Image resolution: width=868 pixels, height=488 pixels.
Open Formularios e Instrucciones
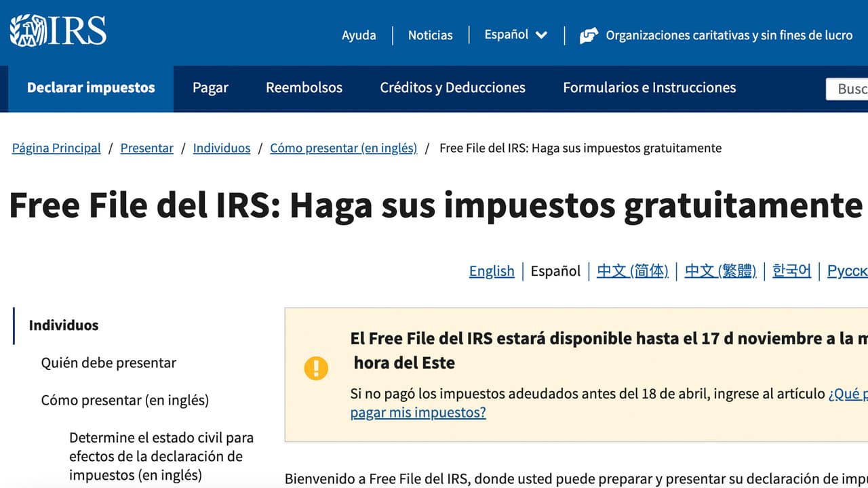tap(649, 87)
